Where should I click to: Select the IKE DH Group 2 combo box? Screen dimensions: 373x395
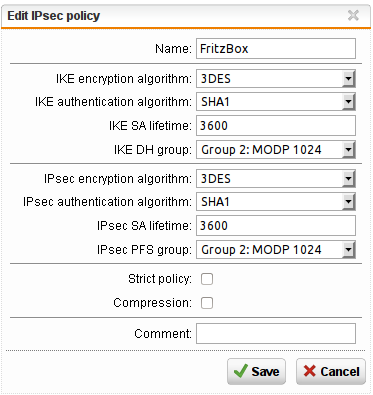[x=276, y=150]
